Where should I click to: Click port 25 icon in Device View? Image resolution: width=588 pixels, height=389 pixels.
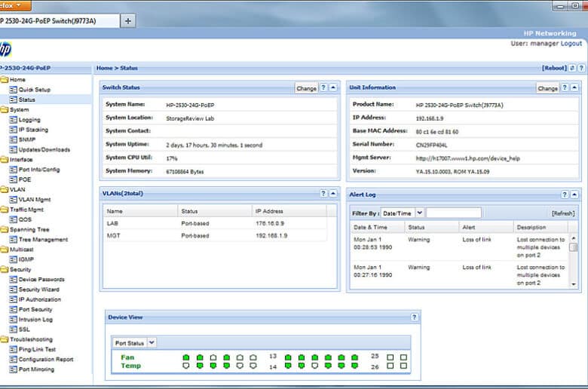pos(390,357)
